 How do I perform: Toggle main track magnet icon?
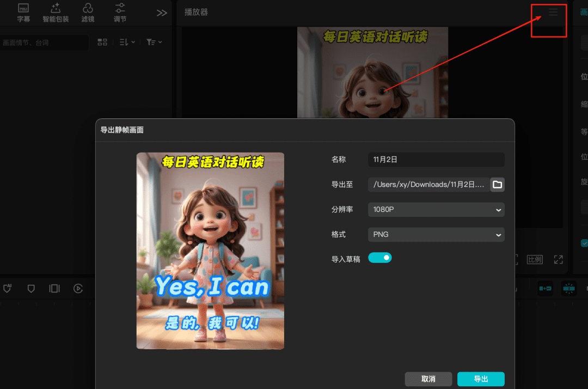[x=545, y=288]
